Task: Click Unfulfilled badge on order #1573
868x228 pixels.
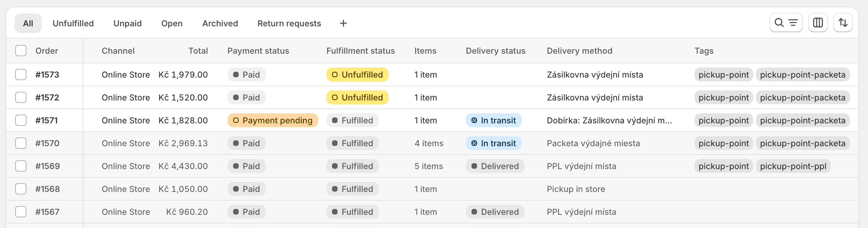Action: pos(357,74)
